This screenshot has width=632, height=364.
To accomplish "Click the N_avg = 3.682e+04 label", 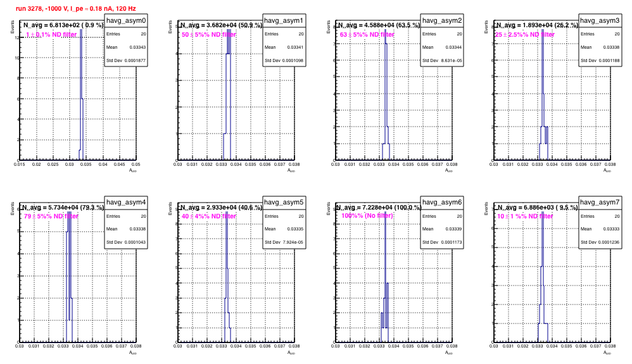I will coord(221,25).
